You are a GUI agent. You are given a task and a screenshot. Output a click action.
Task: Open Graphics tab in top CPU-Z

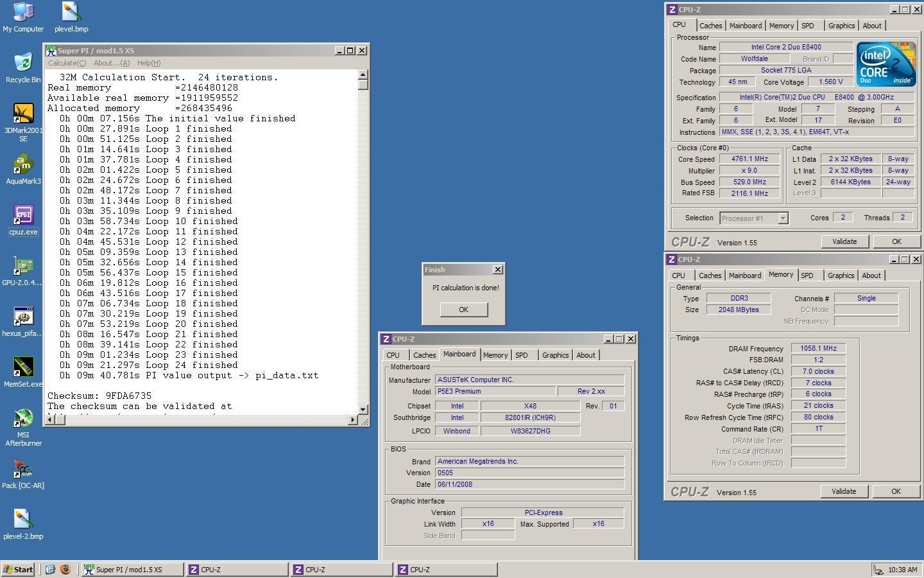tap(841, 26)
